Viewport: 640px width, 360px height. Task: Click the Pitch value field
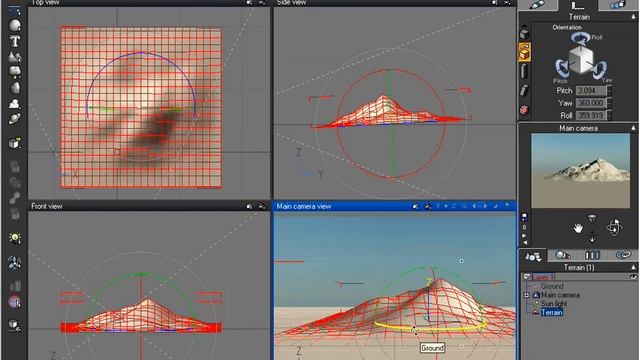591,91
